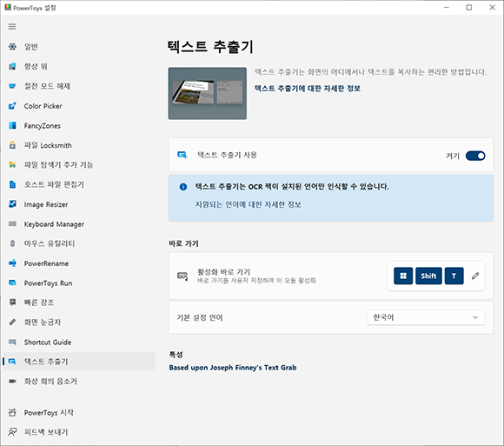Click the 파일 Locksmith padlock icon
504x446 pixels.
(12, 145)
